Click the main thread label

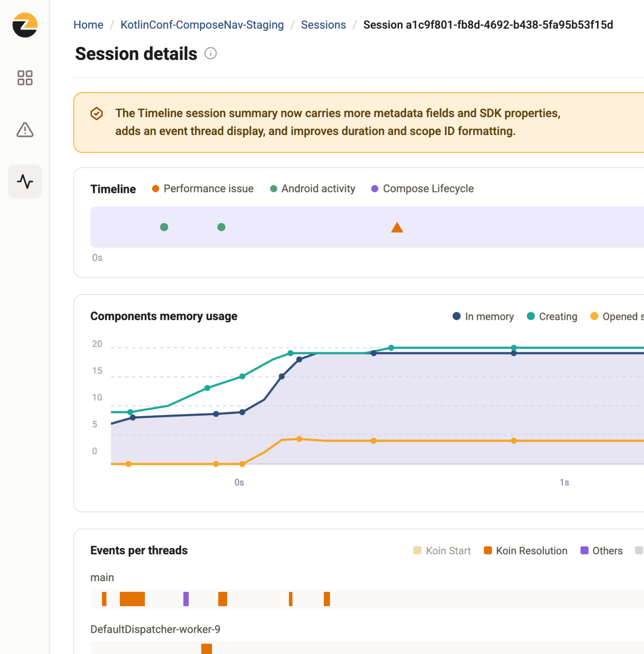point(102,577)
